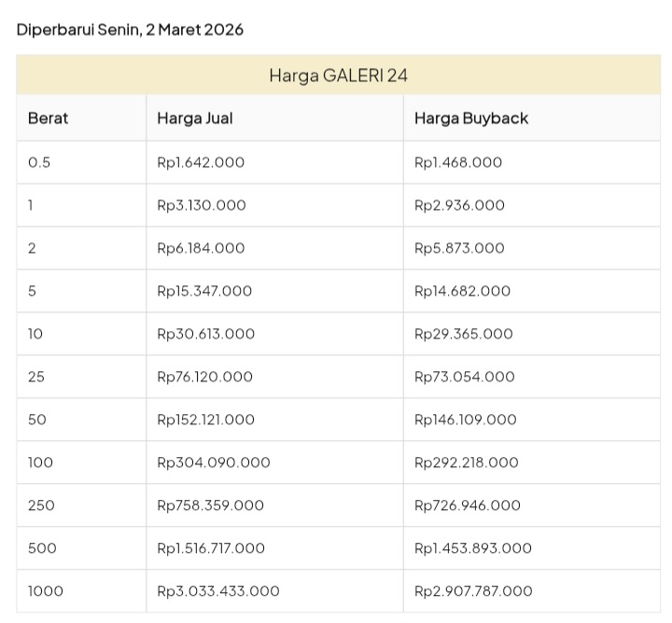Screen dimensions: 672x623
Task: Click sell price Rp76.120.000
Action: 205,377
